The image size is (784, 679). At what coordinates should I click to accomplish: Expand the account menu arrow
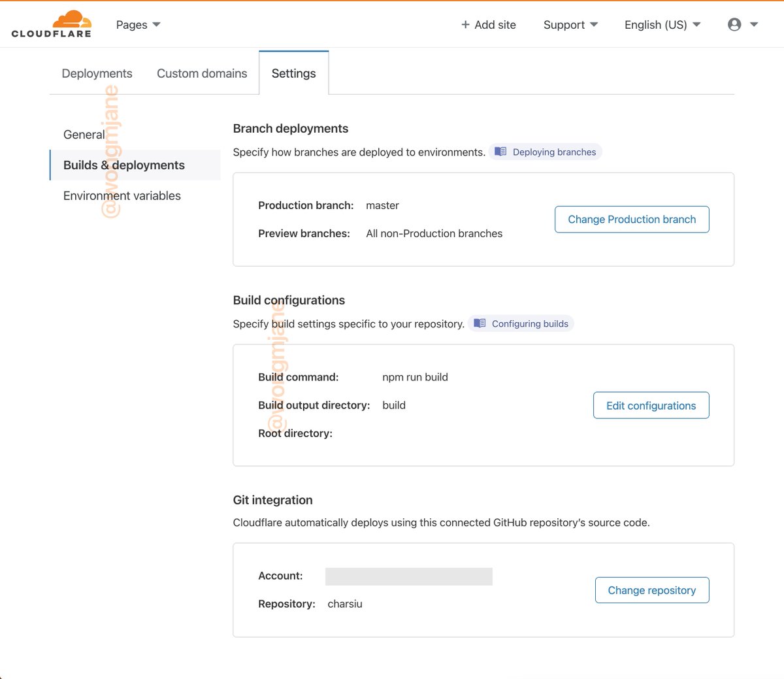(x=754, y=24)
